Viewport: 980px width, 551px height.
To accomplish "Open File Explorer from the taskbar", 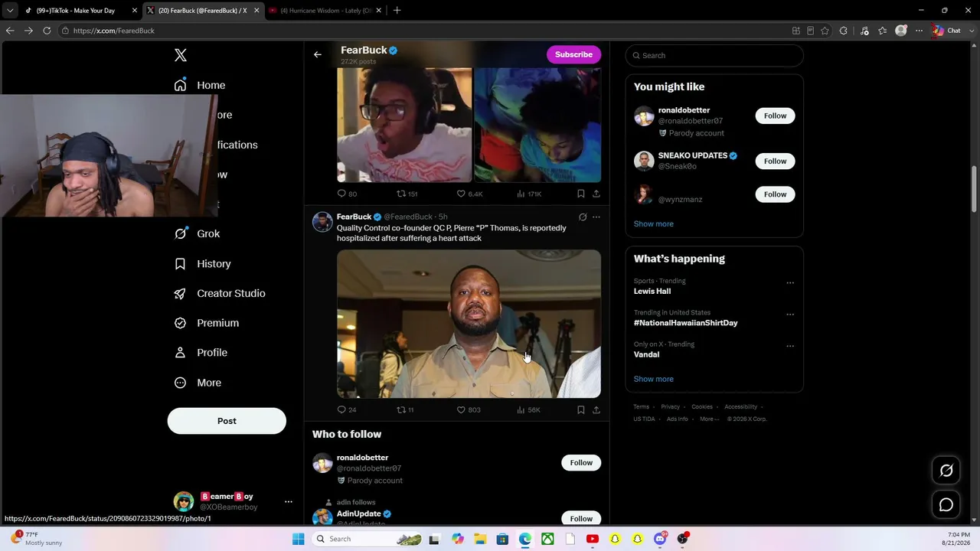I will tap(480, 539).
